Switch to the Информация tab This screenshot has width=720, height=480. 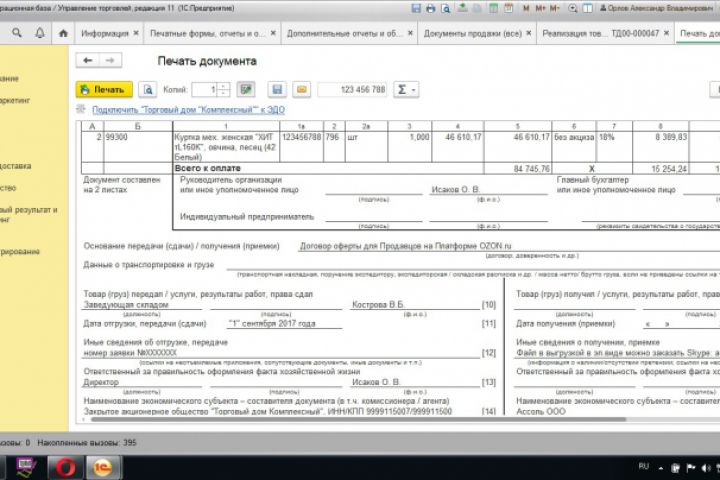[x=105, y=34]
